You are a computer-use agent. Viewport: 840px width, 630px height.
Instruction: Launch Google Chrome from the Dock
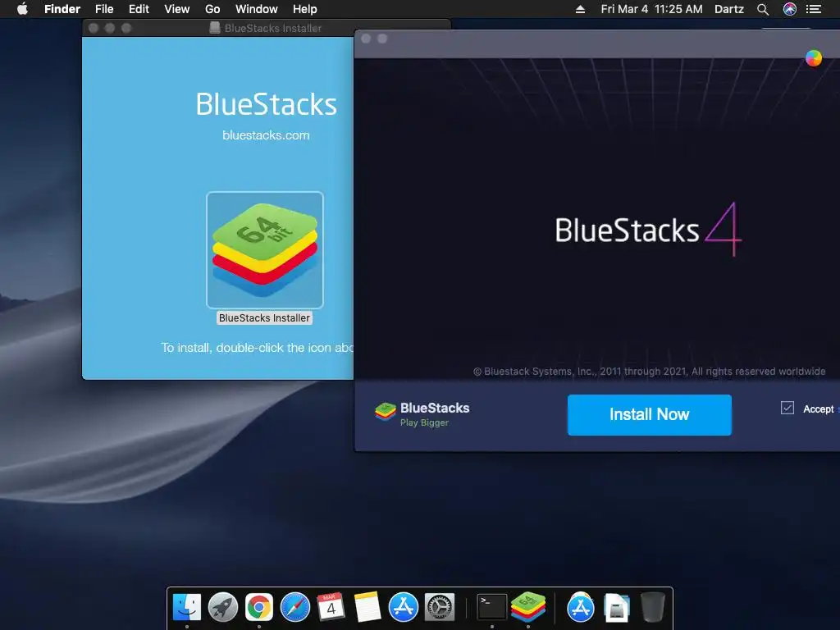[x=259, y=608]
